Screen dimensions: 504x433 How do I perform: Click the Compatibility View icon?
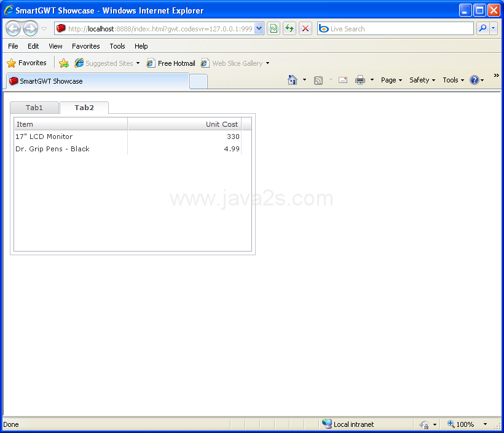[x=274, y=29]
